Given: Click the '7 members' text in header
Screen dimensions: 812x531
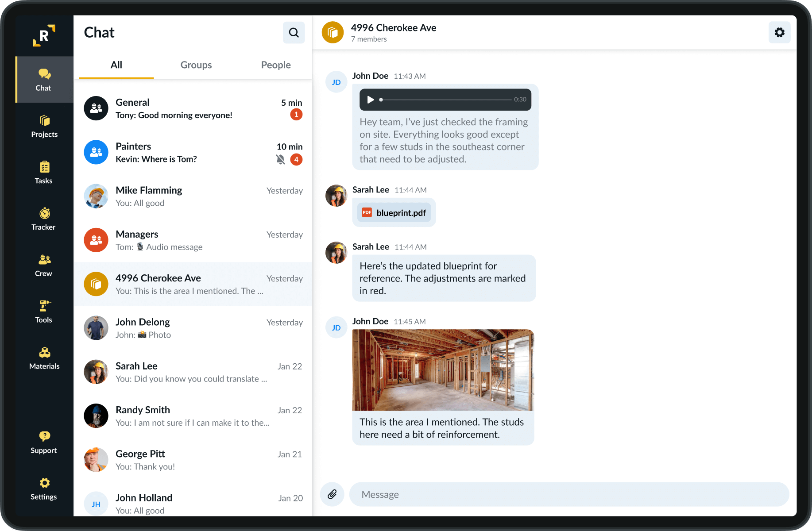Looking at the screenshot, I should click(369, 39).
